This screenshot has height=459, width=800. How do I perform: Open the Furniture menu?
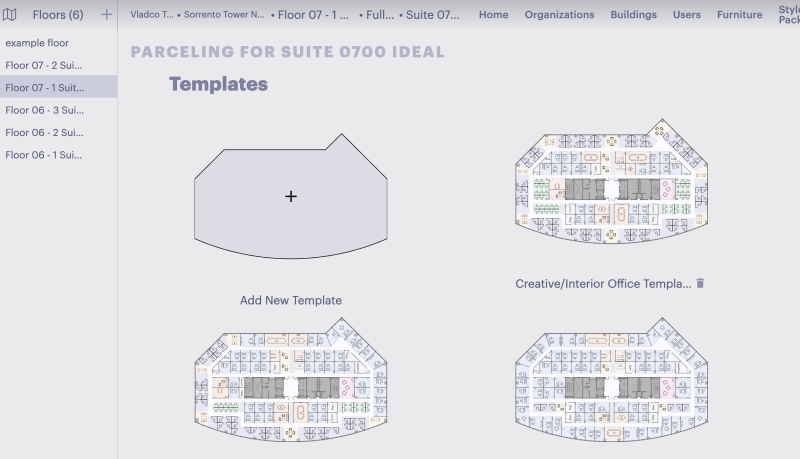pos(740,15)
